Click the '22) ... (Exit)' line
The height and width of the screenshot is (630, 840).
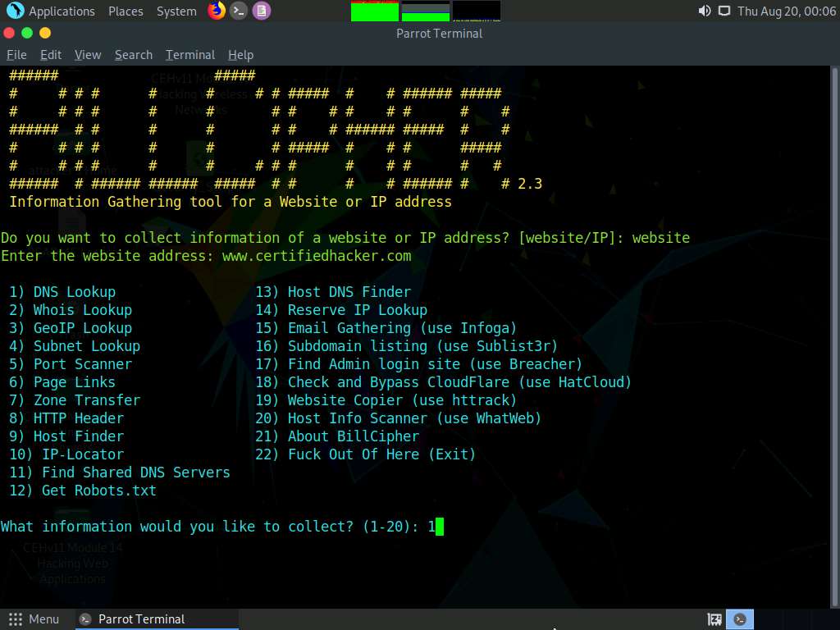(365, 454)
